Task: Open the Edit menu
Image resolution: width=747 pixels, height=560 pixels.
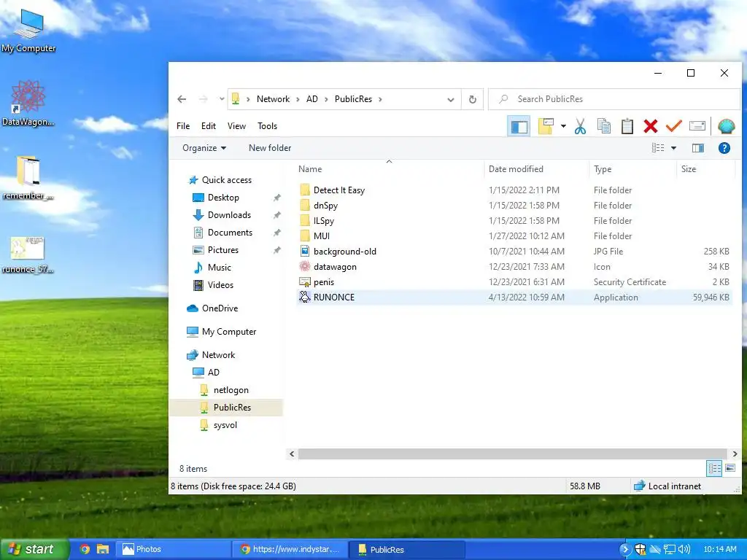Action: tap(208, 126)
